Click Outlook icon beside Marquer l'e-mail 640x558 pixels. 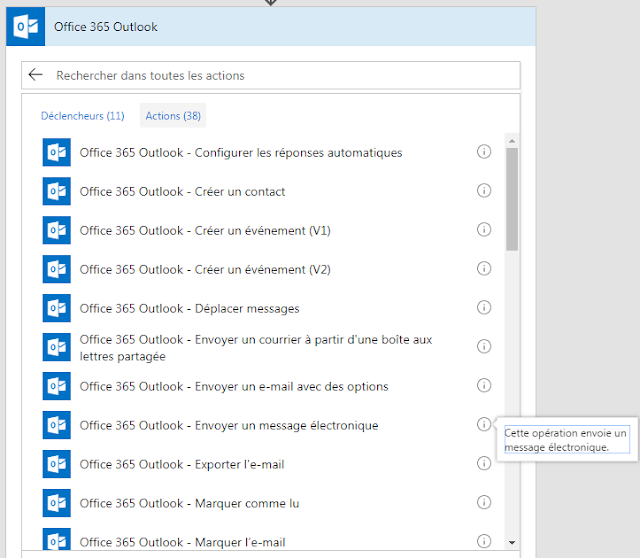[x=57, y=539]
